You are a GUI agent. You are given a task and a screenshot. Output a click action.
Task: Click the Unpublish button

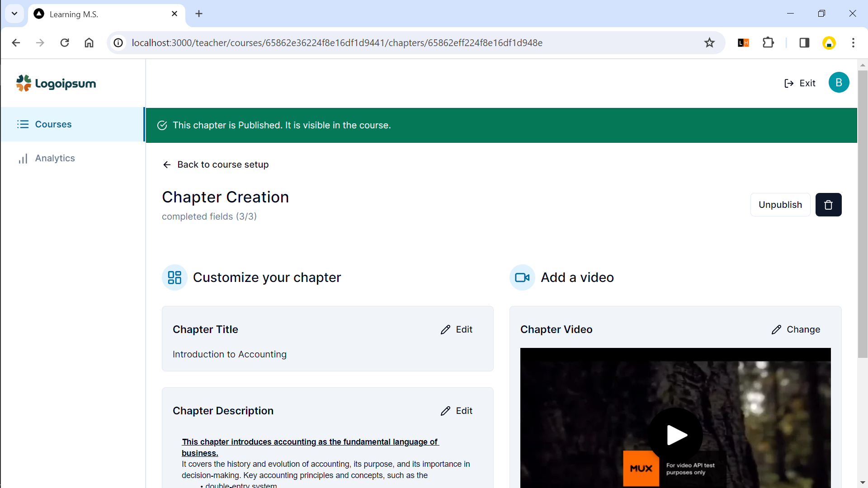(x=780, y=205)
